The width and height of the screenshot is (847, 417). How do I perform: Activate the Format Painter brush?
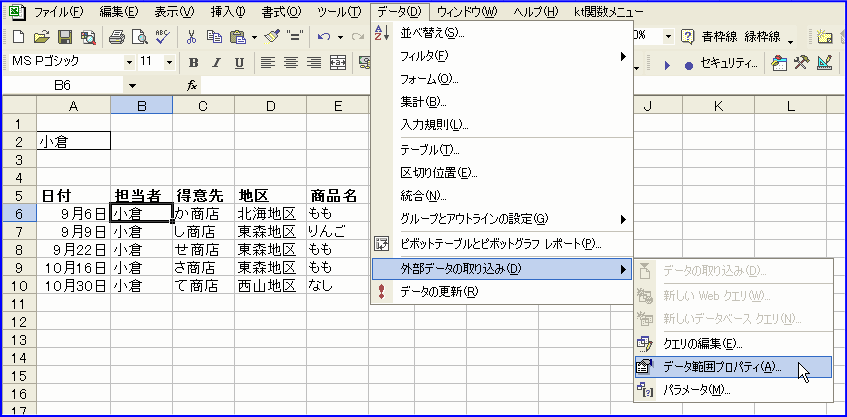click(x=271, y=36)
